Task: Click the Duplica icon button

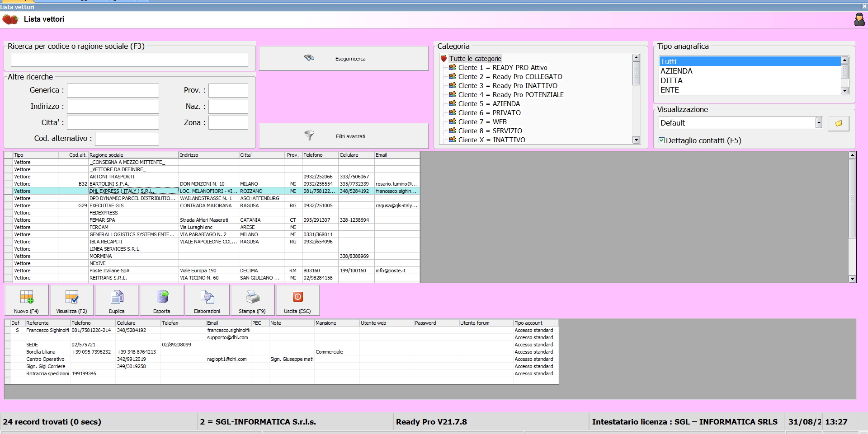Action: point(117,300)
